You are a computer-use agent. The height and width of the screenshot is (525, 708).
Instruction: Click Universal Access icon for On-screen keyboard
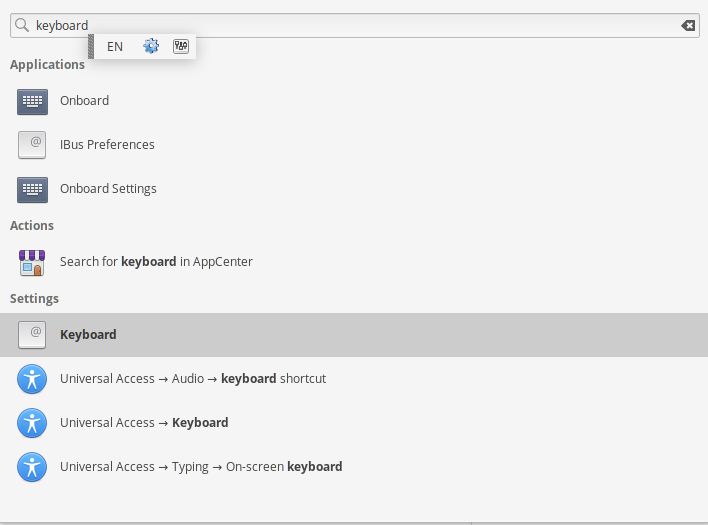[32, 467]
